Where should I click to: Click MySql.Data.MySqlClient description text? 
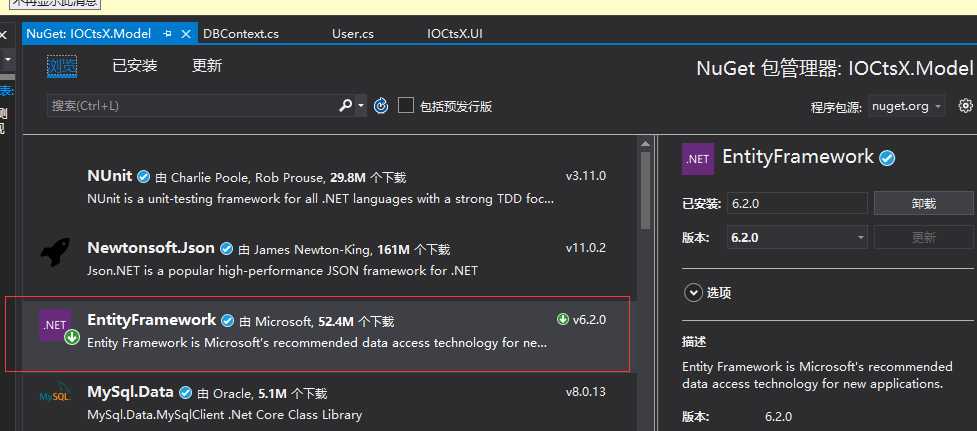pyautogui.click(x=224, y=415)
